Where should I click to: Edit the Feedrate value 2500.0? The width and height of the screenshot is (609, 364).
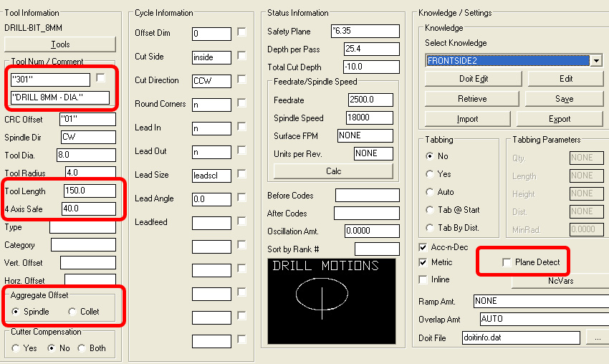tap(370, 100)
